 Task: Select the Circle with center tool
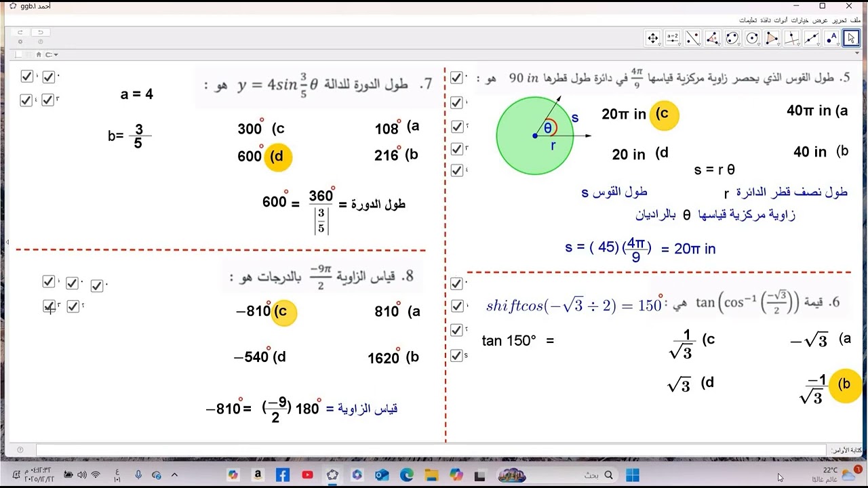click(752, 39)
